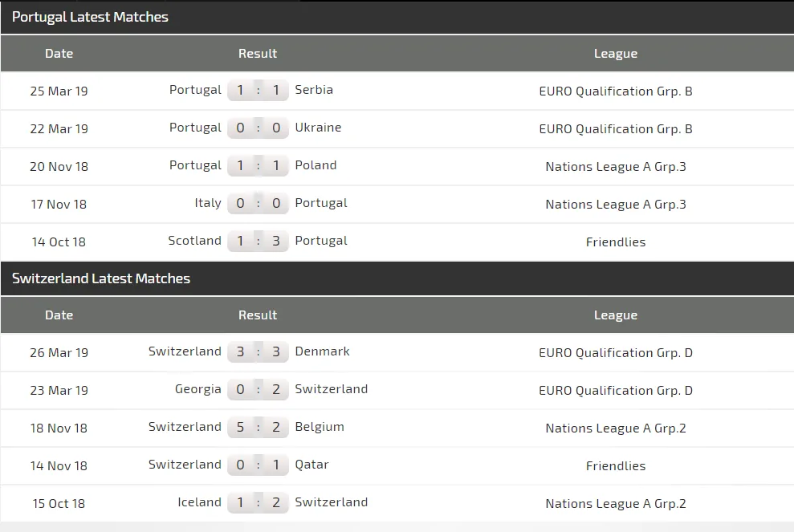This screenshot has height=532, width=794.
Task: Open Nations League A Grp.2 for Belgium match
Action: tap(615, 428)
